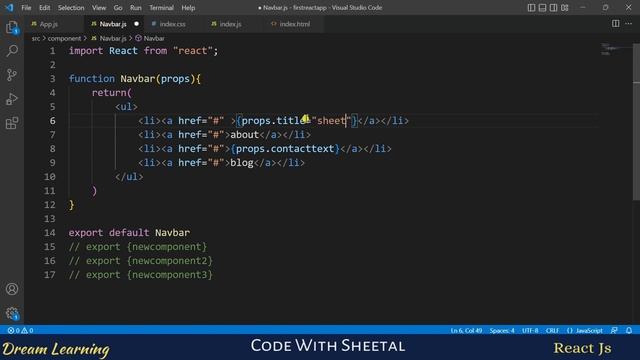Open the Source Control view
Image resolution: width=640 pixels, height=360 pixels.
click(x=12, y=75)
